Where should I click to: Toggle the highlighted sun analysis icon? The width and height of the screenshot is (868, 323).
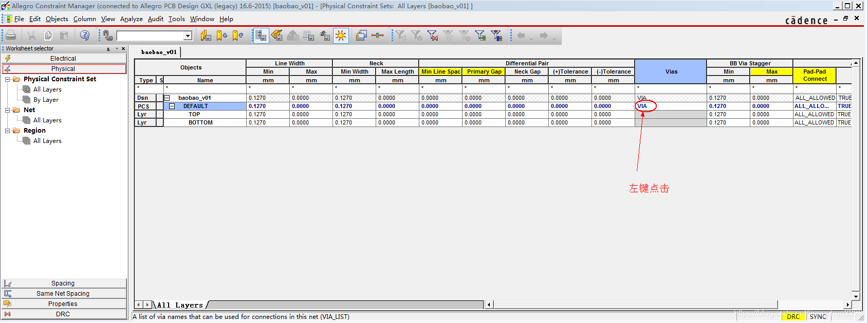pyautogui.click(x=341, y=35)
